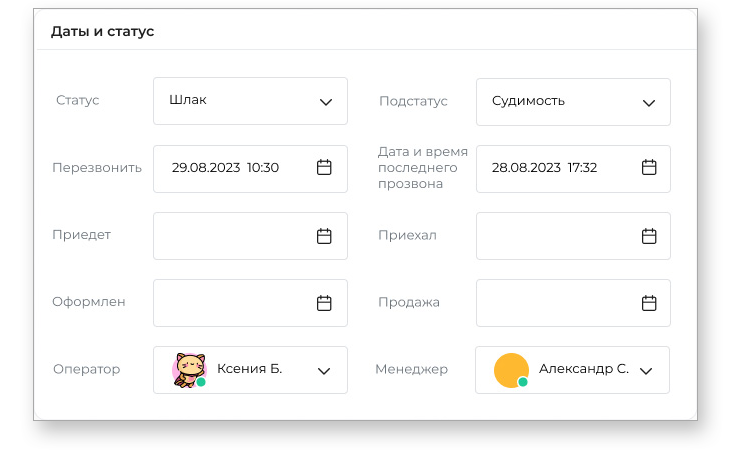
Task: Expand the Подстатус dropdown chevron
Action: click(648, 102)
